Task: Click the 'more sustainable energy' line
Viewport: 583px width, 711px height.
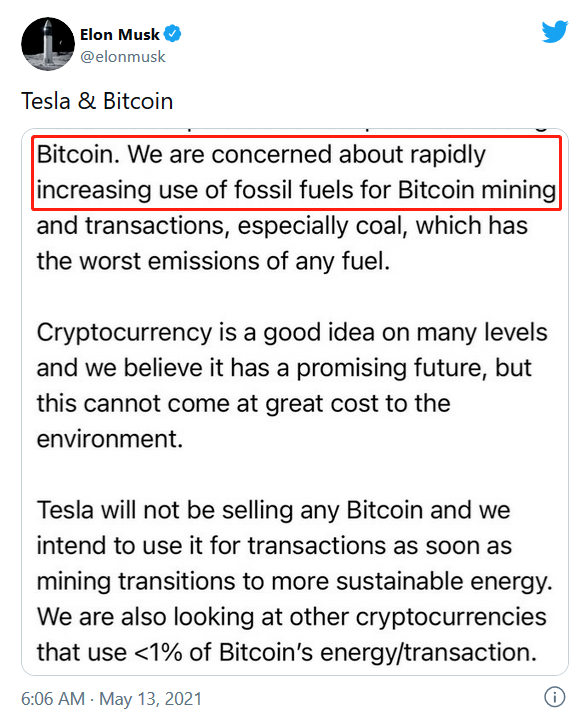Action: [295, 582]
